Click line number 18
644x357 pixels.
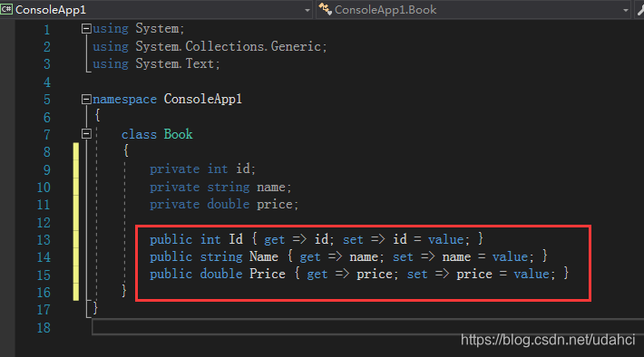pos(44,327)
